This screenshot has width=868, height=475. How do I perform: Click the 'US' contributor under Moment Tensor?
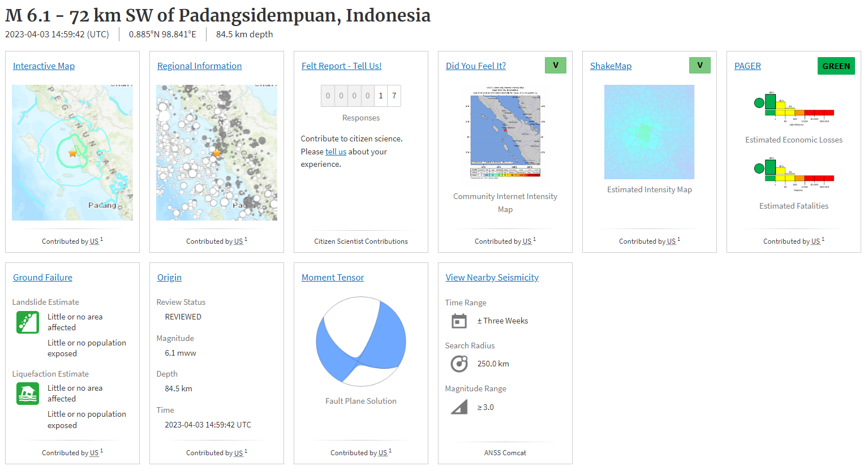383,453
